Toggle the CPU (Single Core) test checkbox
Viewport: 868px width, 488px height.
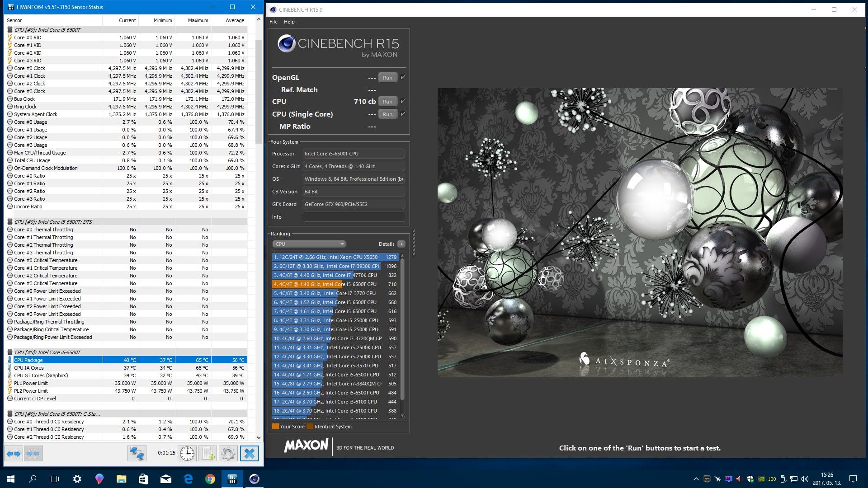click(x=403, y=114)
